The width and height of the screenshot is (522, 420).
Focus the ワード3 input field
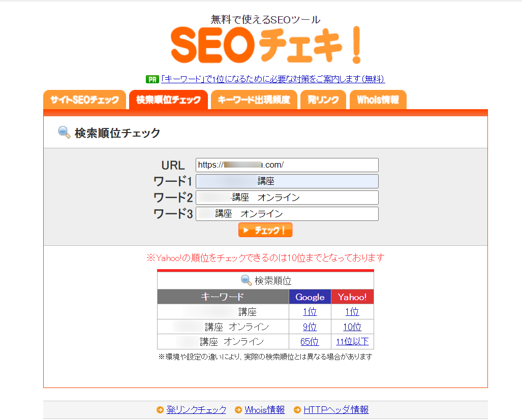click(x=287, y=214)
